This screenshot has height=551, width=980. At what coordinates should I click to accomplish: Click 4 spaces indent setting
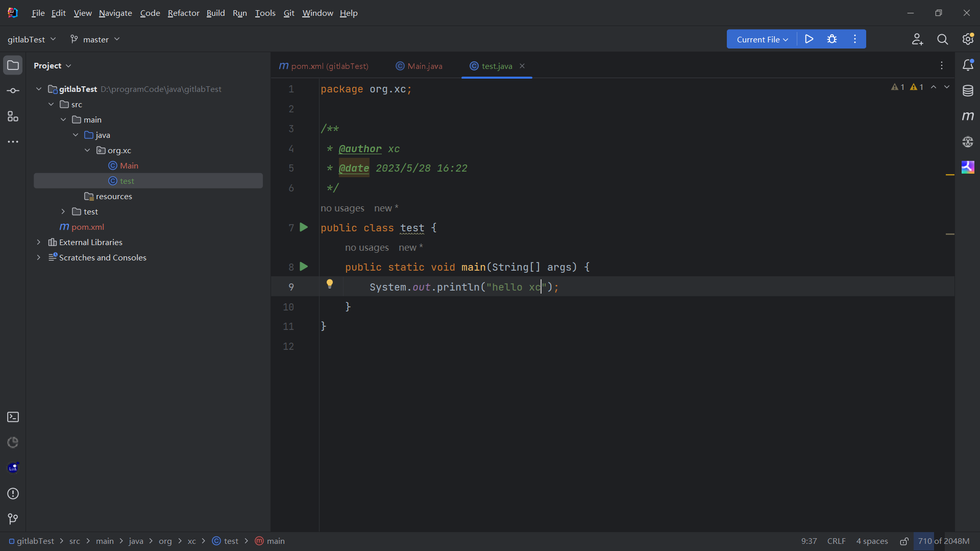[x=872, y=541]
